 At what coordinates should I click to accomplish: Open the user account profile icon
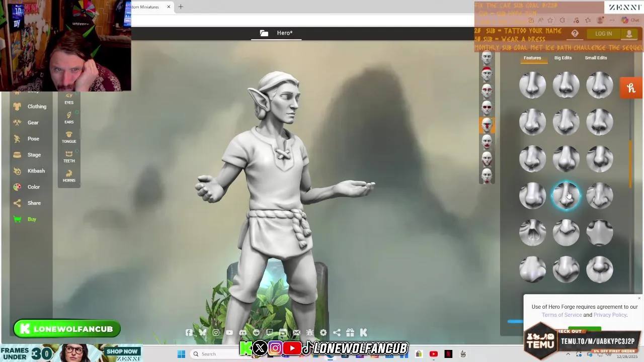[x=629, y=34]
